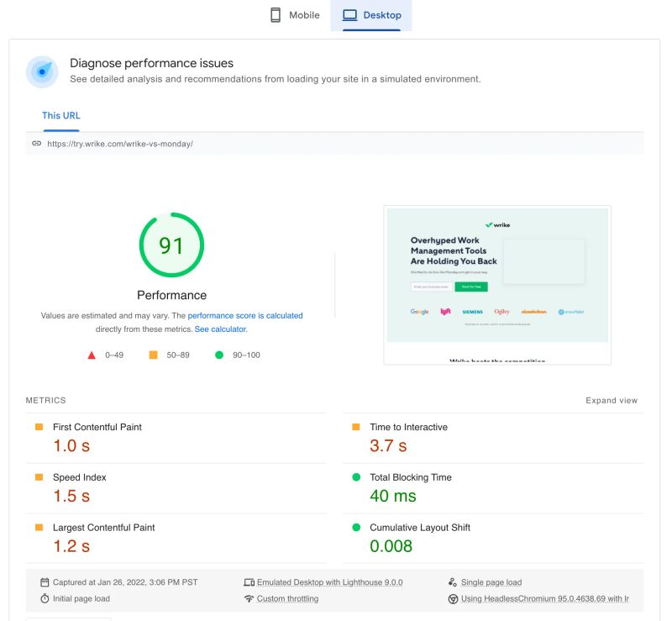Click the stopwatch icon beside Initial page load
The height and width of the screenshot is (621, 672).
pyautogui.click(x=45, y=598)
